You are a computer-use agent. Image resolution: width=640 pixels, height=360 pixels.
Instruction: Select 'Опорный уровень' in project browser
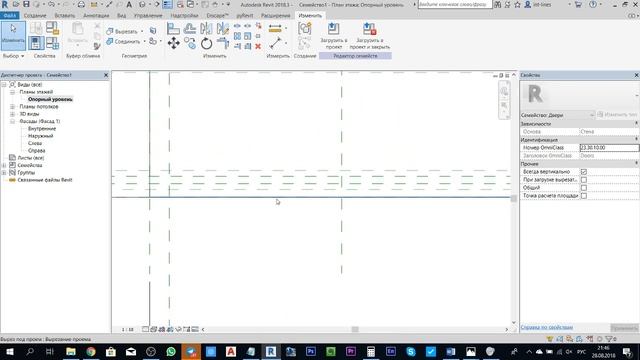50,99
